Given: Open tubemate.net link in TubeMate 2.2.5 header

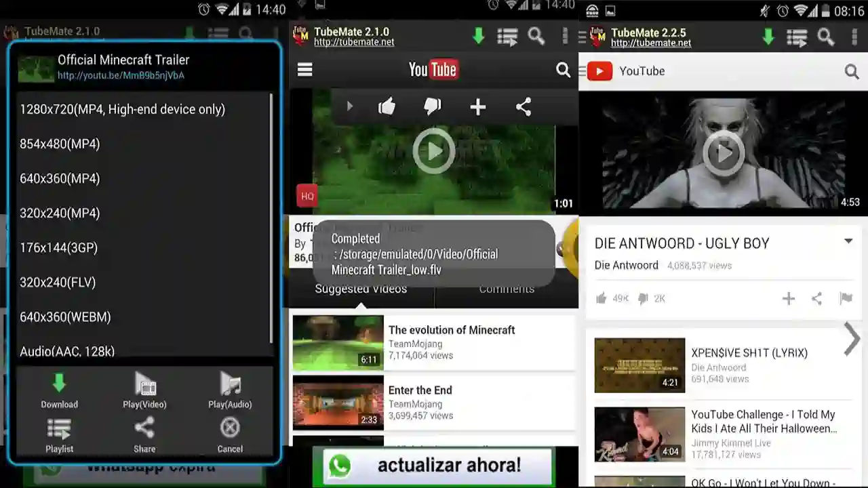Looking at the screenshot, I should coord(651,43).
